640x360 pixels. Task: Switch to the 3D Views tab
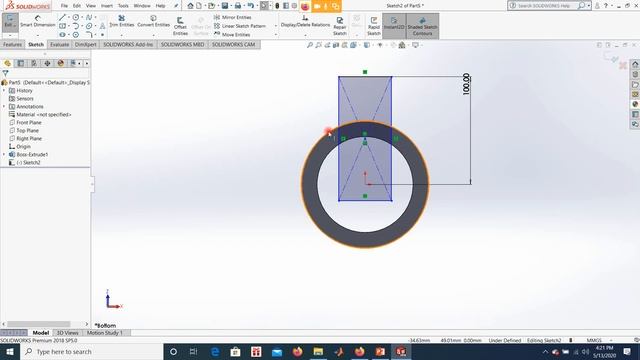[67, 333]
